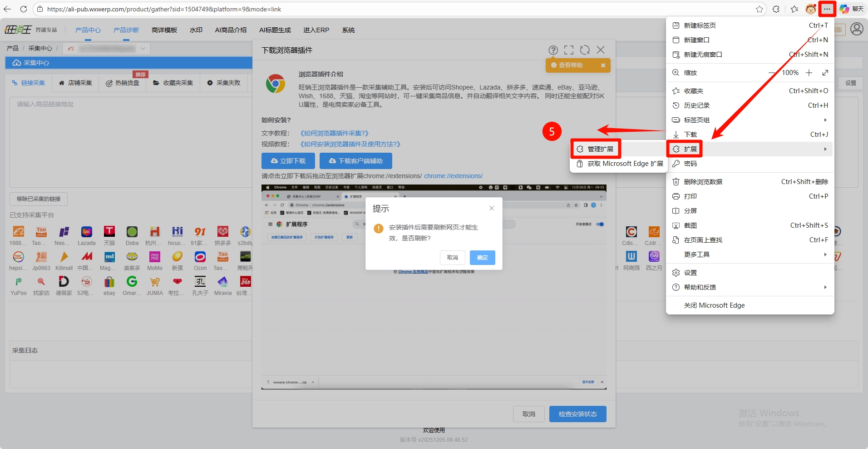Click the browser extensions puzzle icon in toolbar
This screenshot has width=868, height=449.
(x=776, y=9)
